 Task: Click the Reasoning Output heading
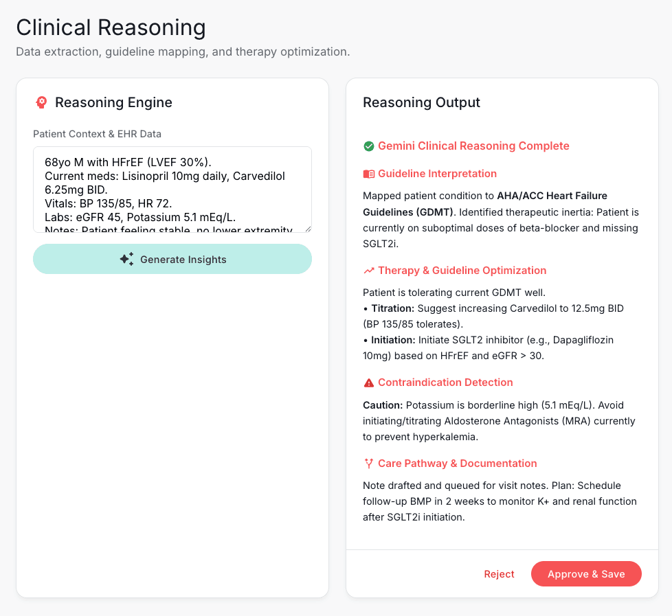coord(421,102)
